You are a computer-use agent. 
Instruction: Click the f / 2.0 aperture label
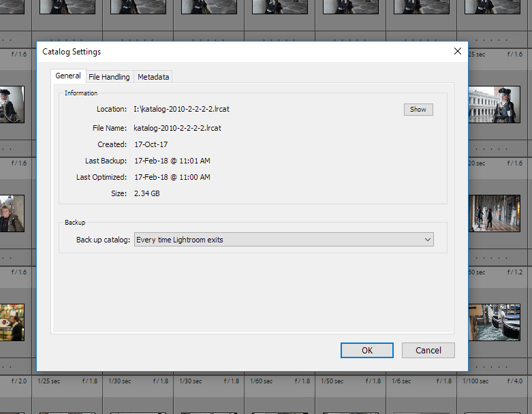[19, 381]
